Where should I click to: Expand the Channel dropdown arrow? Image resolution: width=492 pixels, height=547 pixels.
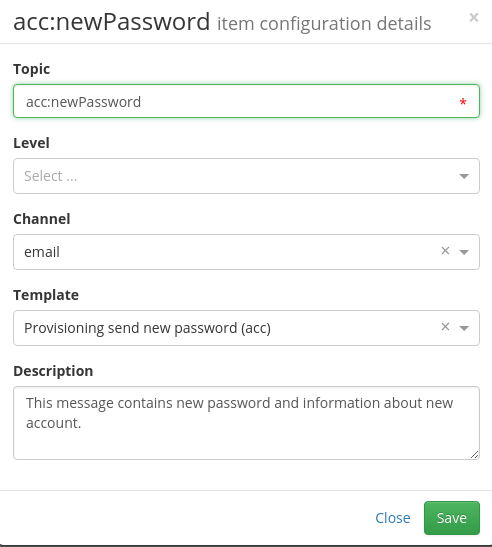pos(464,252)
